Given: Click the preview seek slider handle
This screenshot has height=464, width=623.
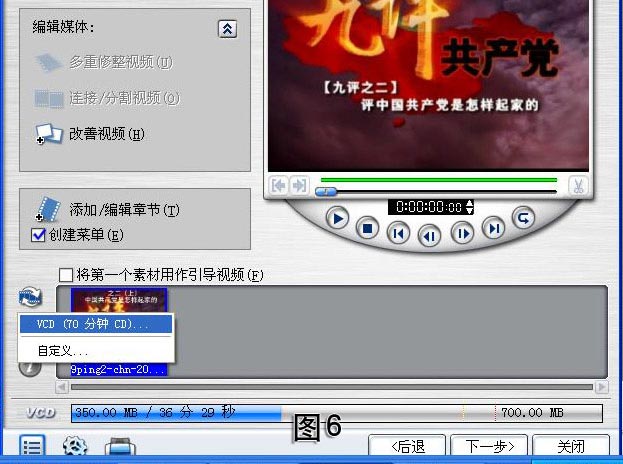Looking at the screenshot, I should pos(327,191).
